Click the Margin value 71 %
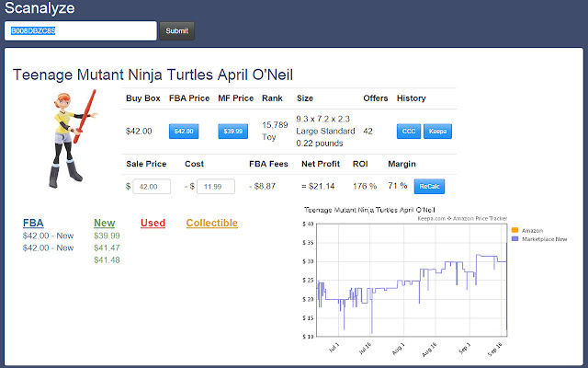The image size is (588, 368). 398,186
